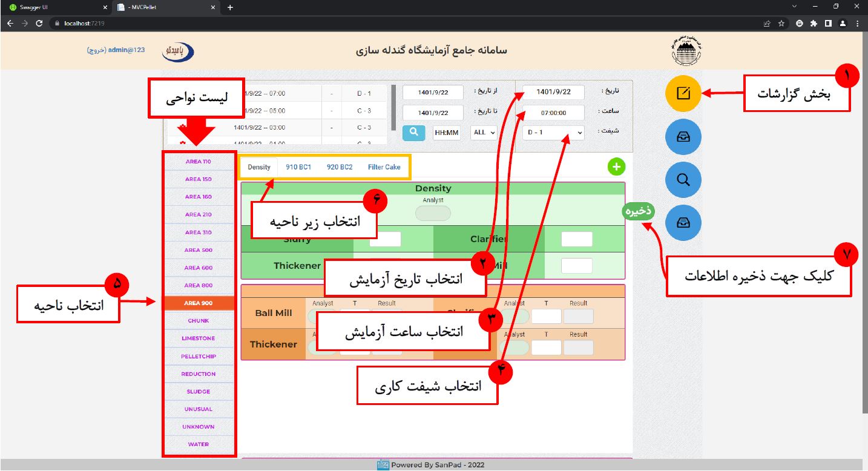Select PELLETCHIP in the area list
This screenshot has height=471, width=868.
click(x=198, y=356)
